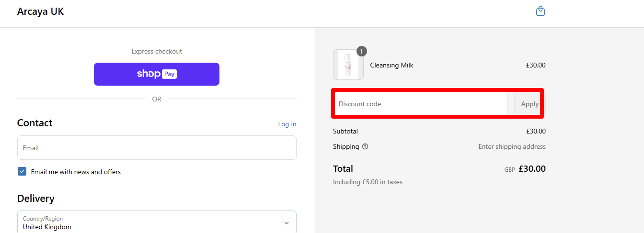
Task: Select the Enter shipping address text
Action: point(512,147)
